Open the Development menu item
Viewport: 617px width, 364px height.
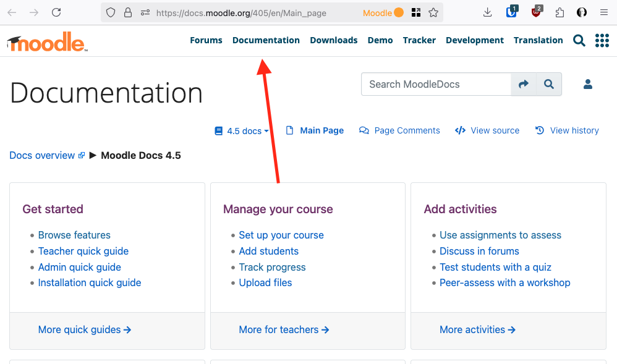point(475,40)
